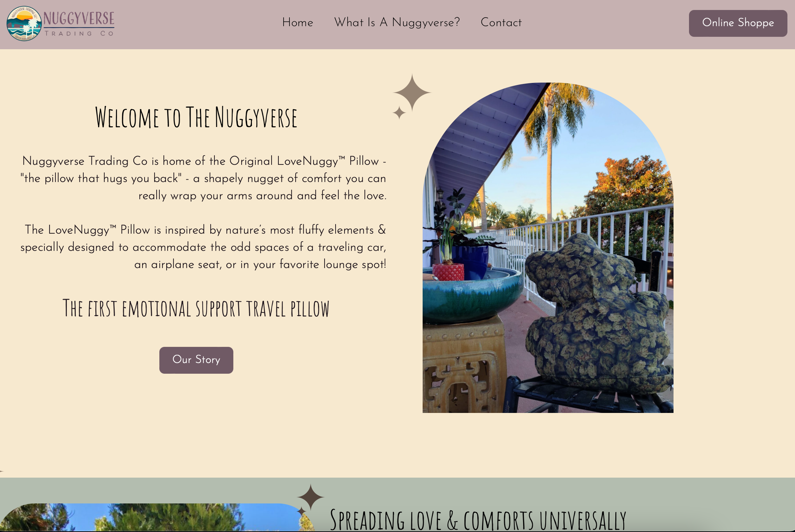This screenshot has height=532, width=795.
Task: Open the Contact page link
Action: click(501, 22)
